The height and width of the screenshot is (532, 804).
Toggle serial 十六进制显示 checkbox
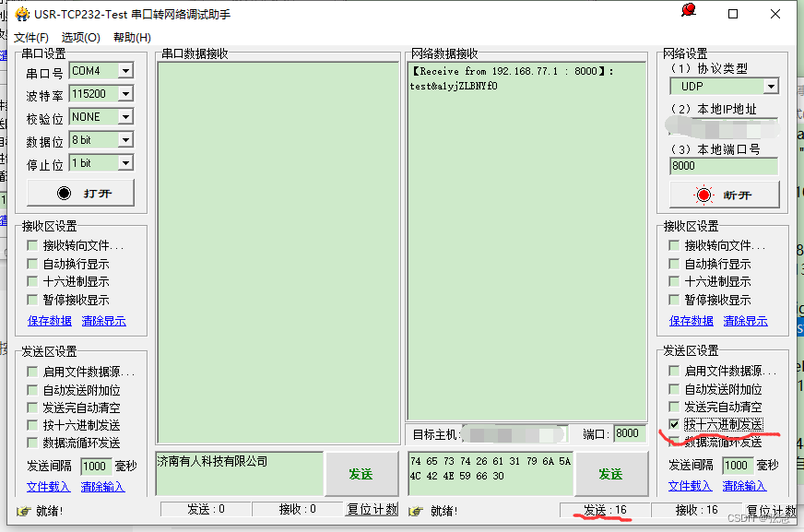pos(32,281)
